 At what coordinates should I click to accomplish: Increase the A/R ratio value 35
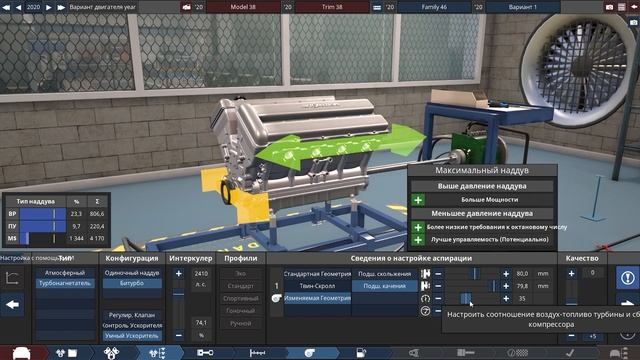coord(506,298)
